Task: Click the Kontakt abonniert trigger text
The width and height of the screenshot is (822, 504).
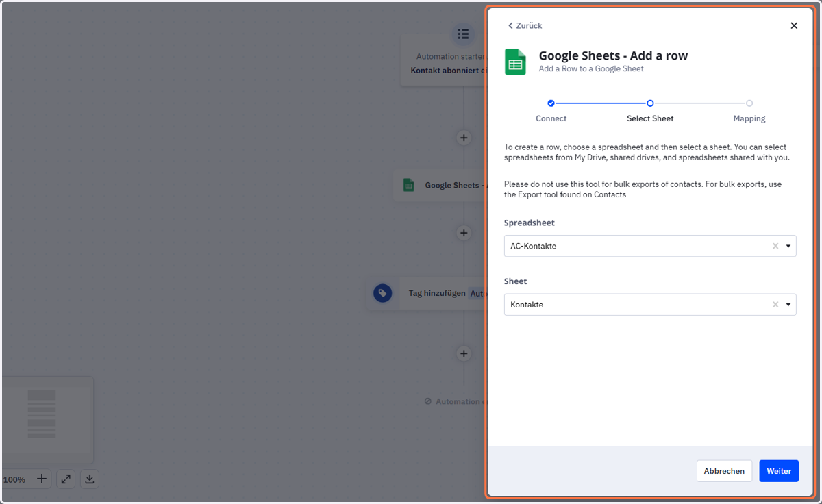Action: (448, 70)
